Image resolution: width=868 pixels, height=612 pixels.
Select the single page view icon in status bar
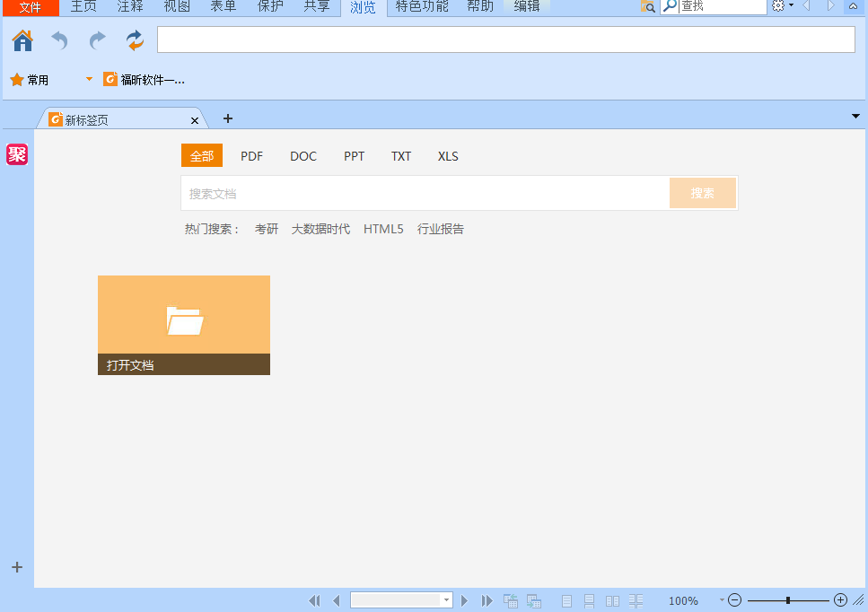pyautogui.click(x=566, y=600)
